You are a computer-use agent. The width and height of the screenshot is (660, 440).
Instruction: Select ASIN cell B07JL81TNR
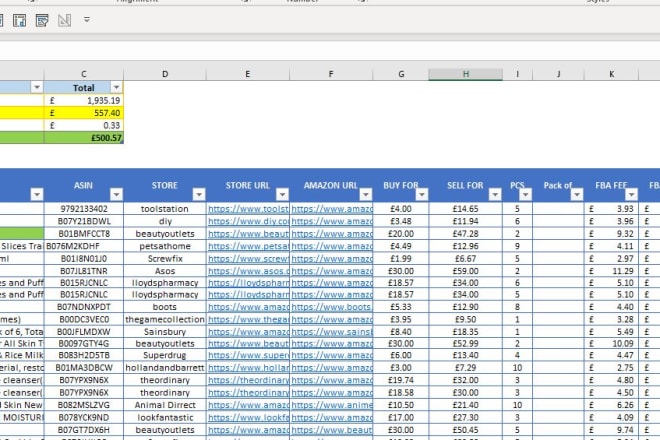click(x=84, y=271)
